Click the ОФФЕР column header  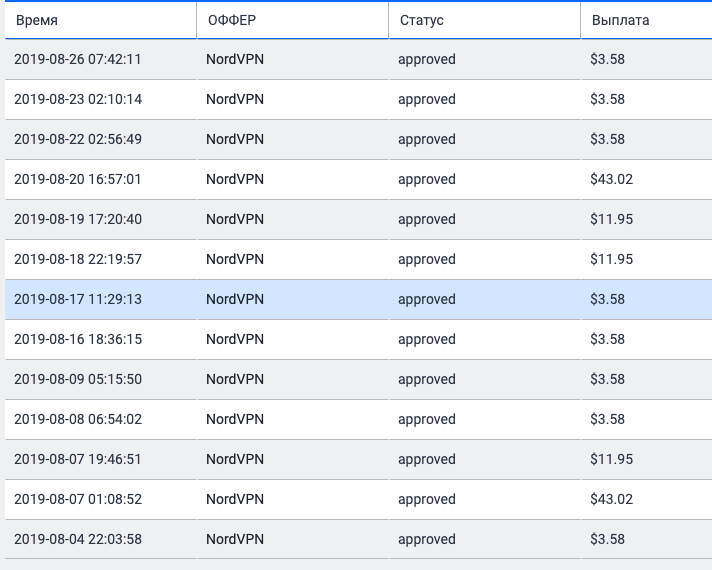pyautogui.click(x=231, y=20)
